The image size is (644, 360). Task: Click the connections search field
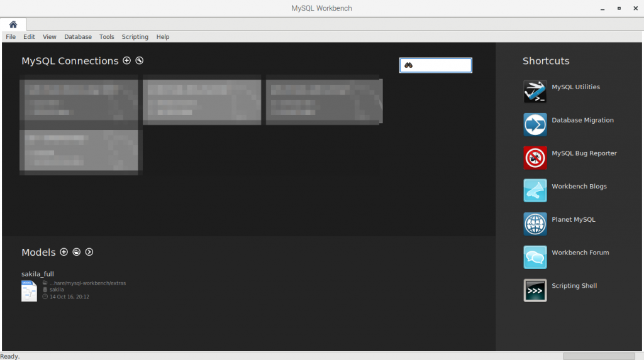[436, 65]
